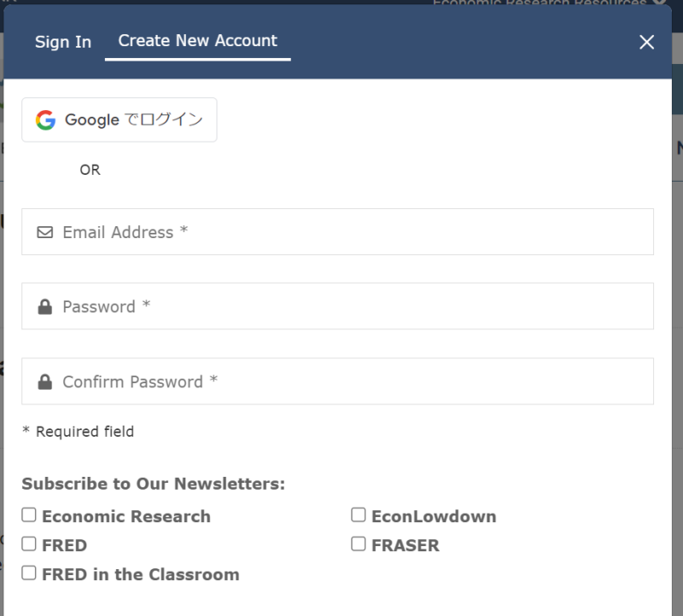The image size is (683, 616).
Task: Click the lock icon in the Password field
Action: pos(45,307)
